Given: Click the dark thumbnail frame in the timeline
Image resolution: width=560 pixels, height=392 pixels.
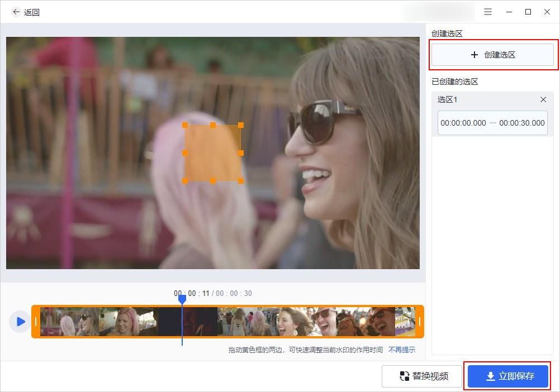Looking at the screenshot, I should click(x=188, y=322).
